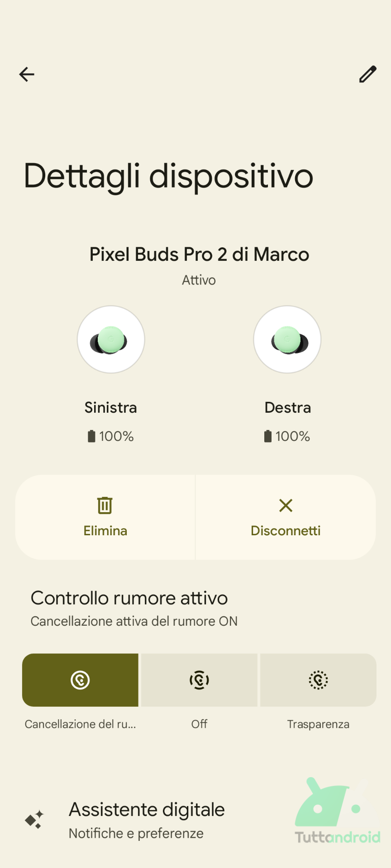Turn noise control Off
The image size is (391, 868).
tap(199, 680)
